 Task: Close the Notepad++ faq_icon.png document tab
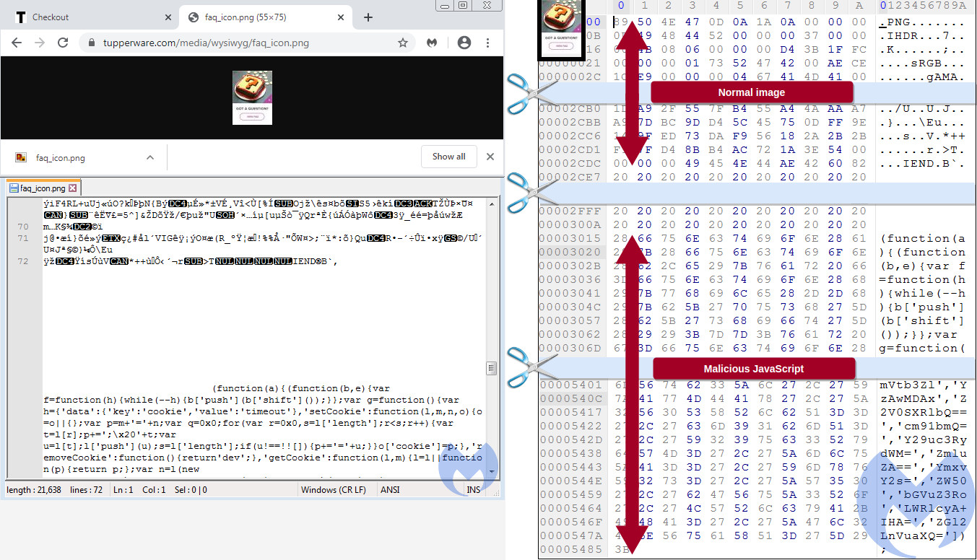coord(73,188)
